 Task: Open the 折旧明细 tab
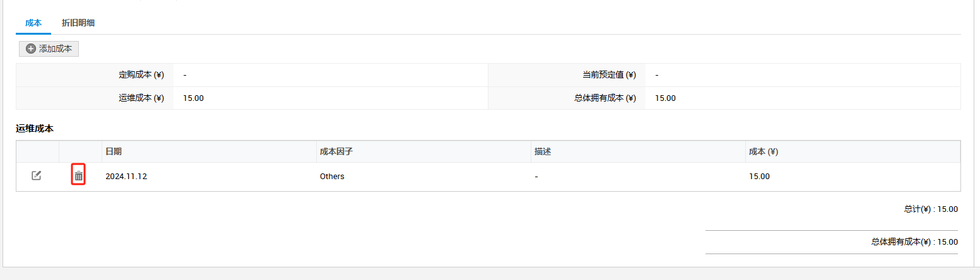pyautogui.click(x=78, y=23)
